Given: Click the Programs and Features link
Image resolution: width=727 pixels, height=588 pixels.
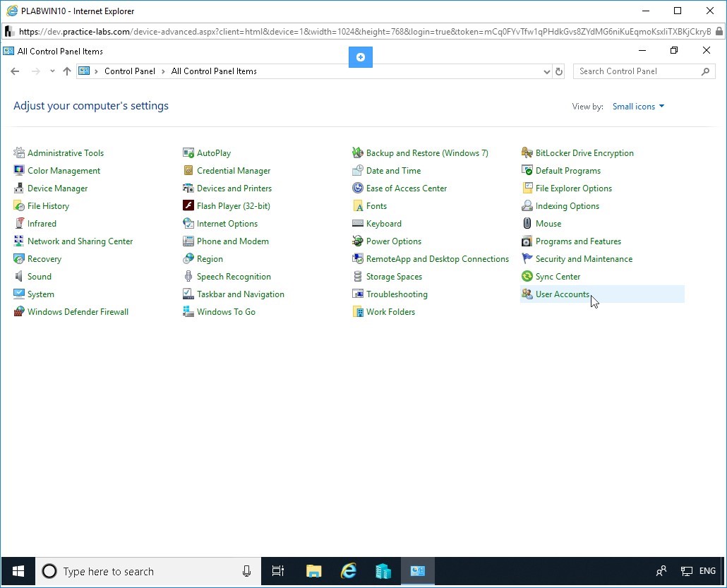Looking at the screenshot, I should pos(578,241).
